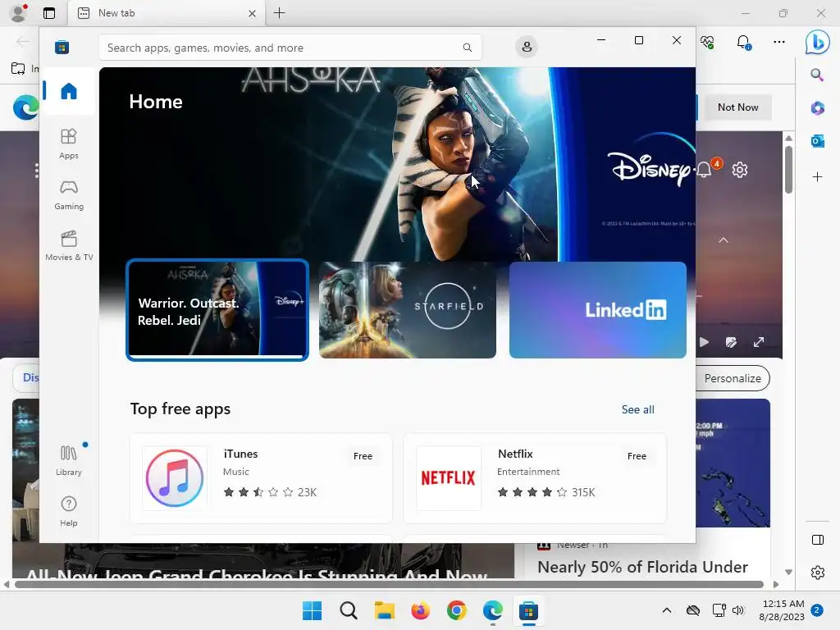The image size is (840, 630).
Task: Open Windows Start menu
Action: tap(312, 610)
